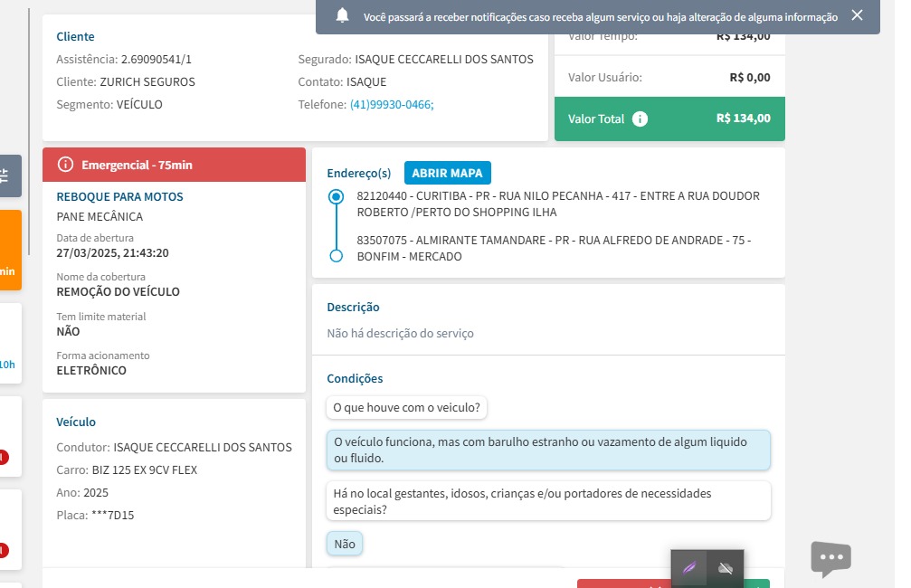This screenshot has width=911, height=588.
Task: Click the crossed-out cloud icon
Action: (725, 568)
